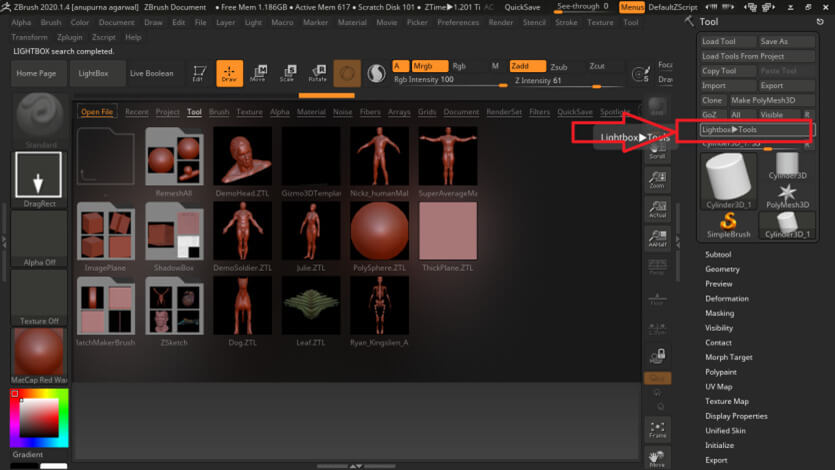Pick a color in the color picker
This screenshot has height=470, width=835.
click(x=39, y=418)
